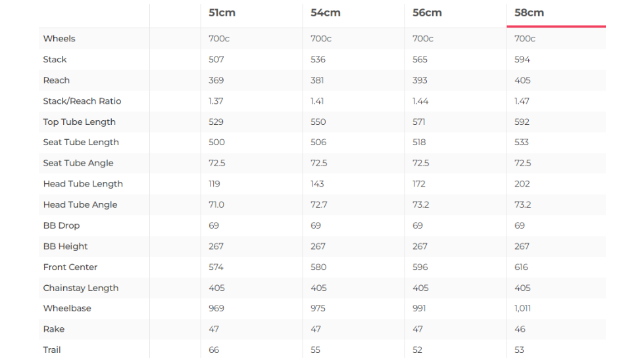Click the Top Tube Length label
This screenshot has height=362, width=644.
[x=80, y=122]
